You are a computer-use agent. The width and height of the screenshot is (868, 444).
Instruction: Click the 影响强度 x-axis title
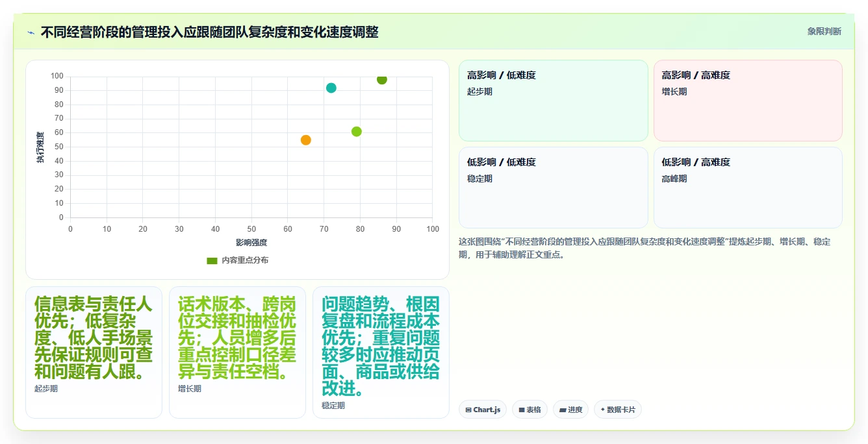pos(251,243)
